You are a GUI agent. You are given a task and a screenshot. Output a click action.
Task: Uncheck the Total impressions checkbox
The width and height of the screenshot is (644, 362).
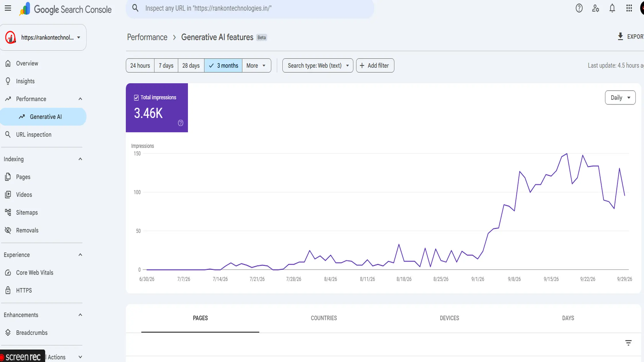click(136, 98)
